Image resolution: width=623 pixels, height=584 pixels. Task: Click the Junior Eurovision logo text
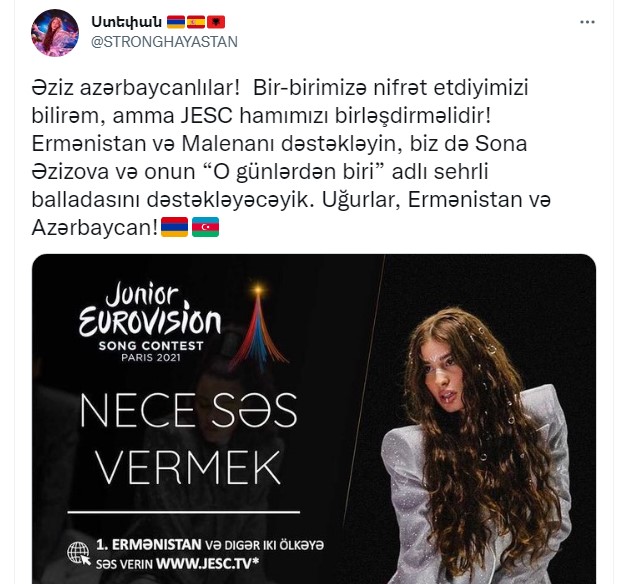pos(150,309)
